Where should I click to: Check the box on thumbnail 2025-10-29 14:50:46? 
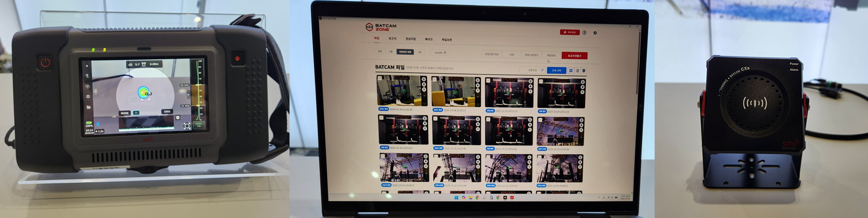[x=435, y=118]
